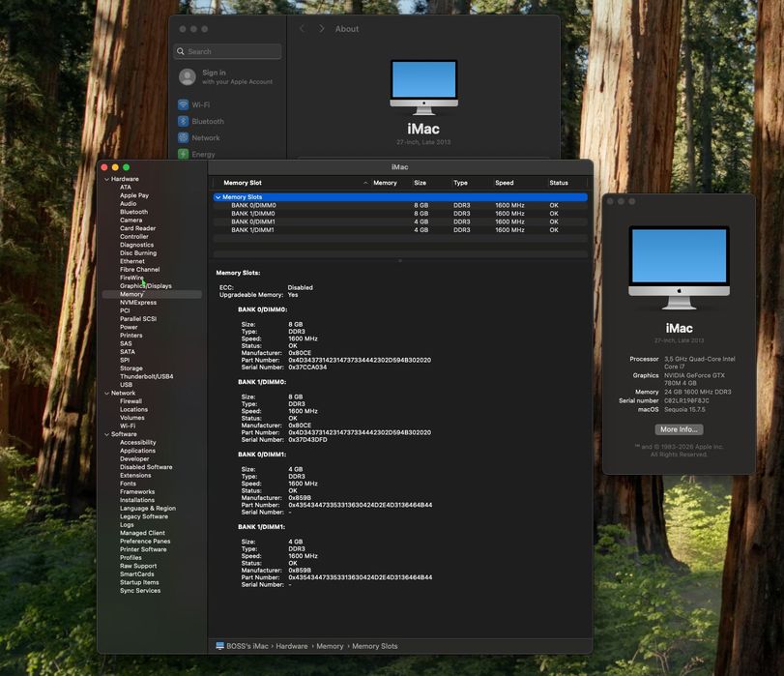Select the BANK 0/DIMM0 table row
784x676 pixels.
400,205
